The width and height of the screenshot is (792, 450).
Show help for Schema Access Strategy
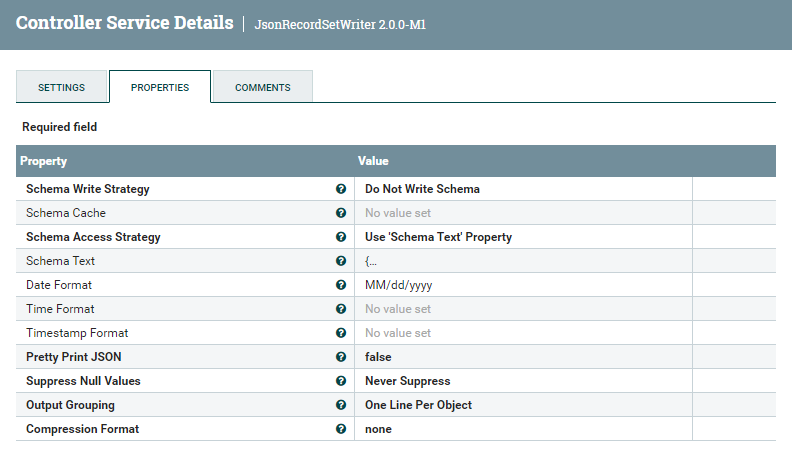click(x=341, y=237)
